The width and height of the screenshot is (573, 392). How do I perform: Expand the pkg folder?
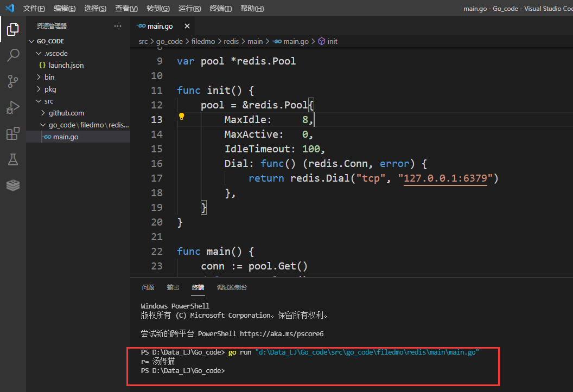coord(50,89)
